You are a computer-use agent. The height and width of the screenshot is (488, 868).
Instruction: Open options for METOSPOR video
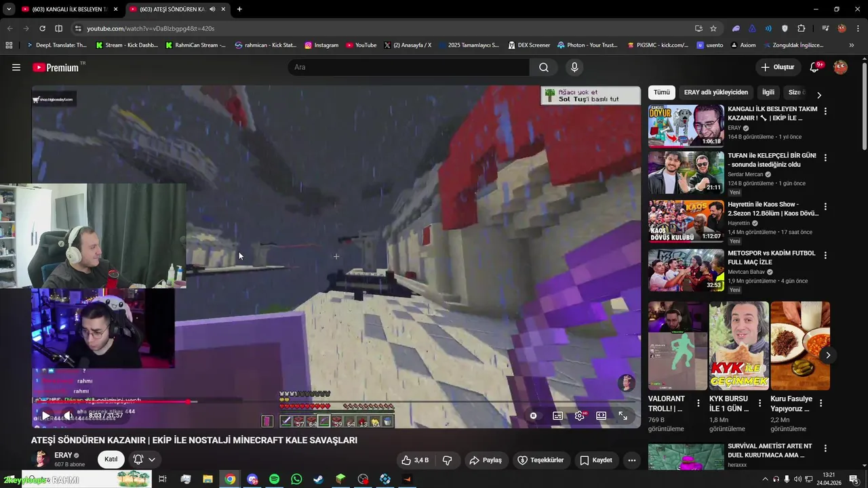(x=825, y=256)
